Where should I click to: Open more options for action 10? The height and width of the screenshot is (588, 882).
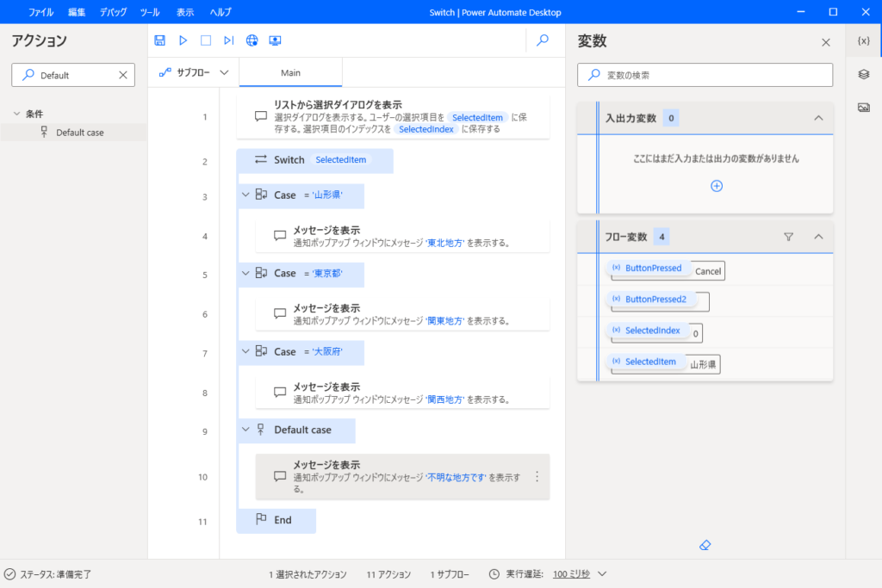[x=537, y=477]
